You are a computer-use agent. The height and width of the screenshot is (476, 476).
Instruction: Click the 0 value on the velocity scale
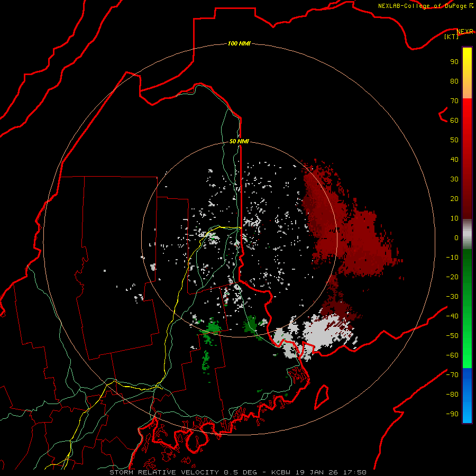pos(456,237)
